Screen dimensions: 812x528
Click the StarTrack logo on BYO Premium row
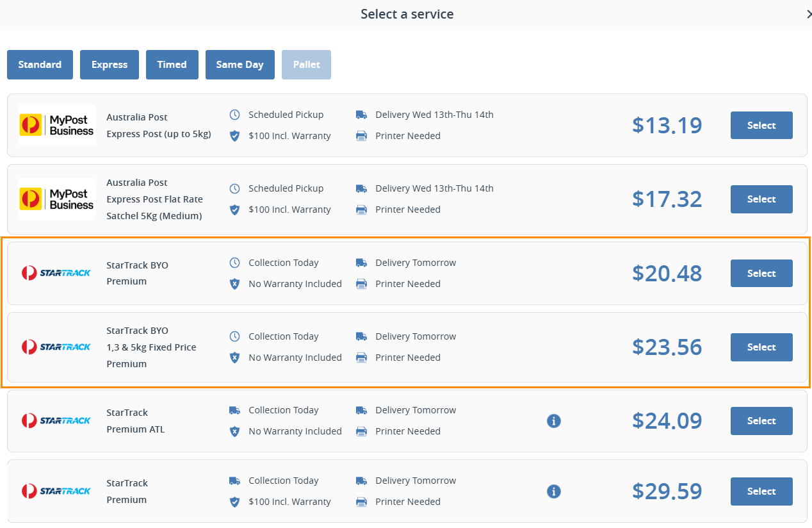(x=56, y=273)
